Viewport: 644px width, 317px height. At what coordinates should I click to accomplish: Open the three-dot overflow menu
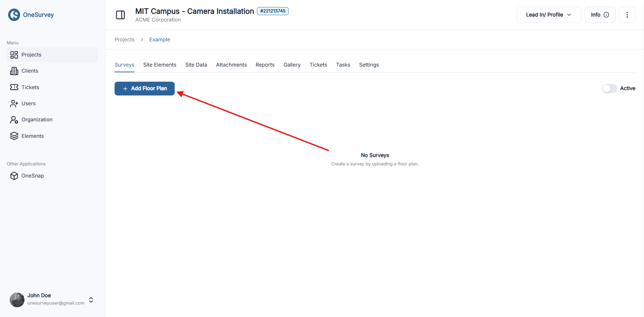627,14
